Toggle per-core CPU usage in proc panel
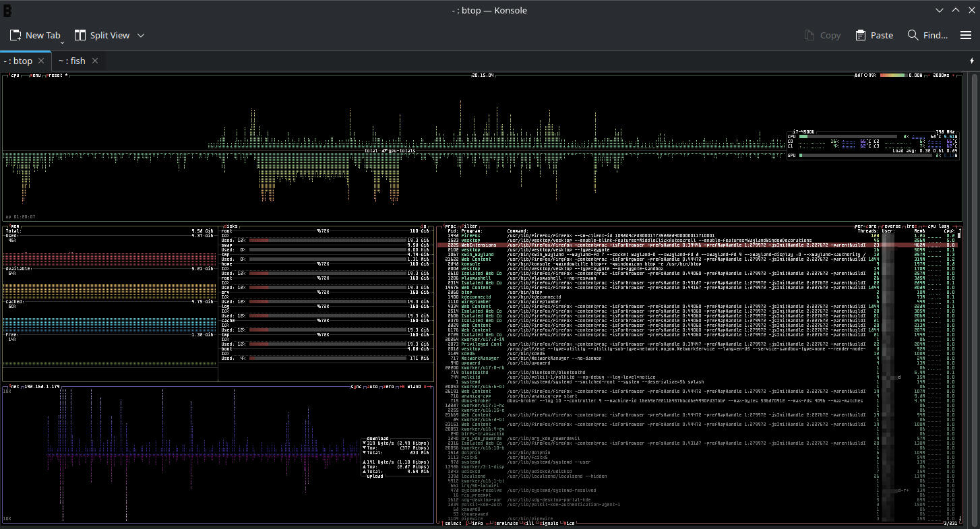Image resolution: width=980 pixels, height=529 pixels. click(x=865, y=226)
